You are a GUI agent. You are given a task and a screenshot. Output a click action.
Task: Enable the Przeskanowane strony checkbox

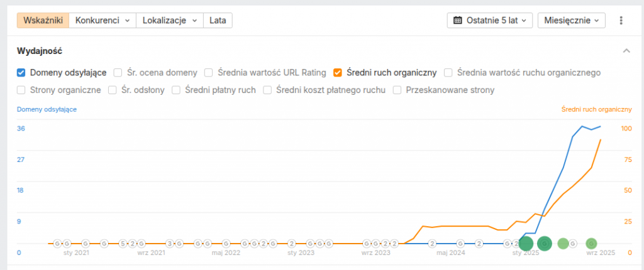(x=397, y=90)
